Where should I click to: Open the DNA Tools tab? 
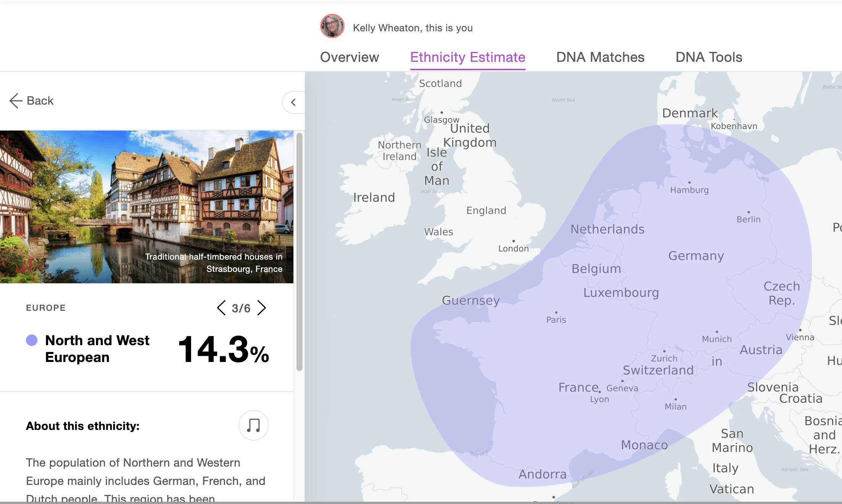709,57
